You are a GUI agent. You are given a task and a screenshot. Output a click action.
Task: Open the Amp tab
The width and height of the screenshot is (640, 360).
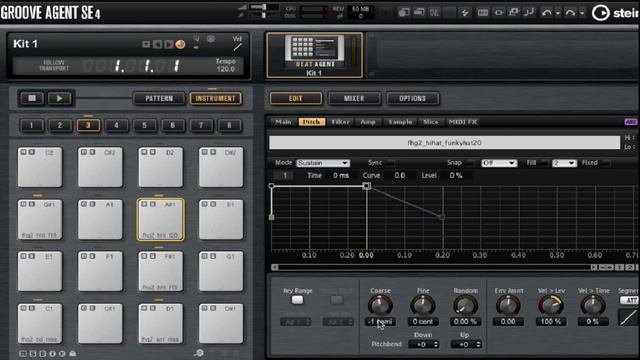(x=368, y=122)
